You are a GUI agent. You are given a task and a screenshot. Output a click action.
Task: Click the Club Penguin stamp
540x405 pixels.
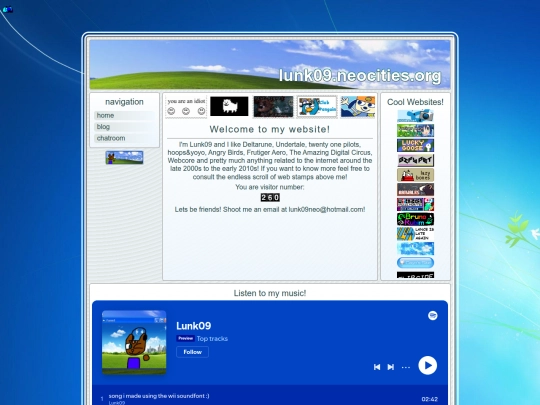[317, 107]
